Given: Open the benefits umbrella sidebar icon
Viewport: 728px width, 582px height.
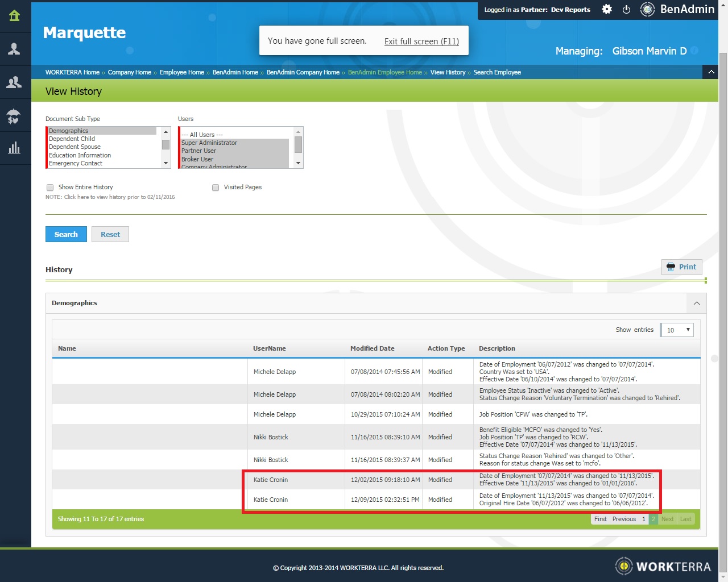Looking at the screenshot, I should click(x=15, y=115).
